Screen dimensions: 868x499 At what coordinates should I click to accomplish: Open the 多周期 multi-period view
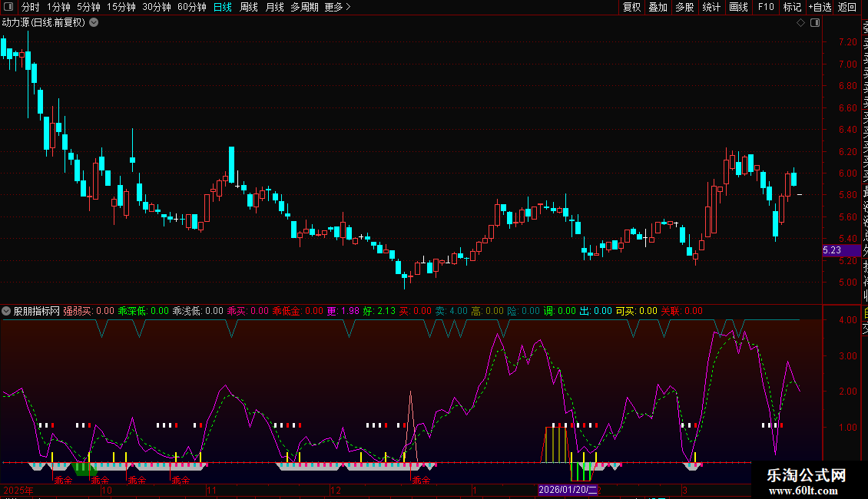pyautogui.click(x=304, y=7)
